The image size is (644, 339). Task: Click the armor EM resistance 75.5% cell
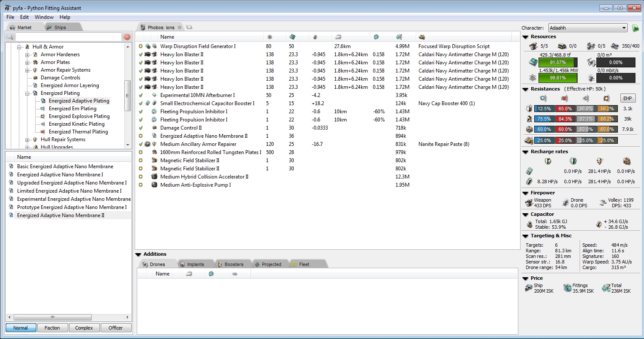(545, 119)
